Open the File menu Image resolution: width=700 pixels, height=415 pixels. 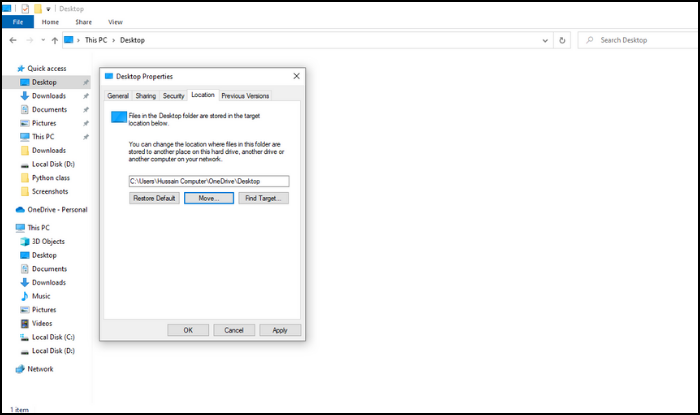[x=17, y=21]
